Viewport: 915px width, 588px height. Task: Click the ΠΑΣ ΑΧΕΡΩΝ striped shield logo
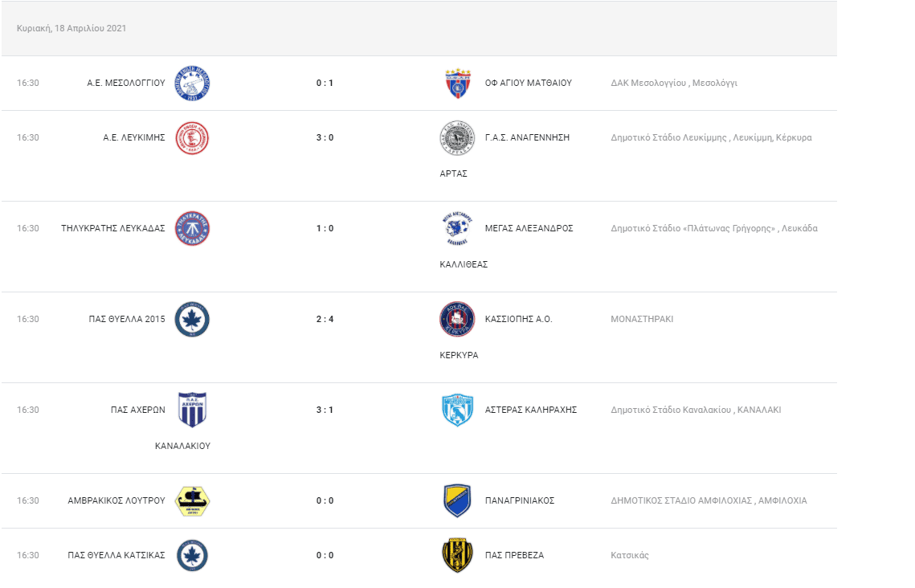tap(193, 410)
